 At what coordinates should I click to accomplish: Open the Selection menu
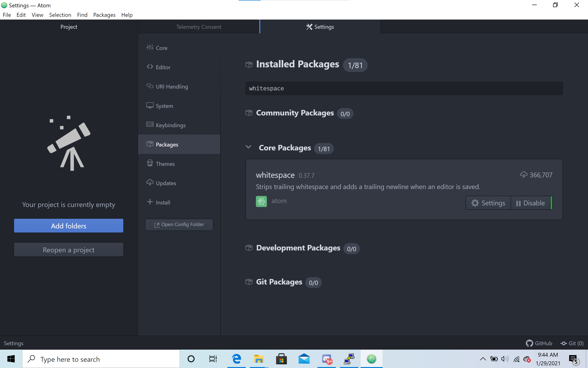[x=60, y=15]
